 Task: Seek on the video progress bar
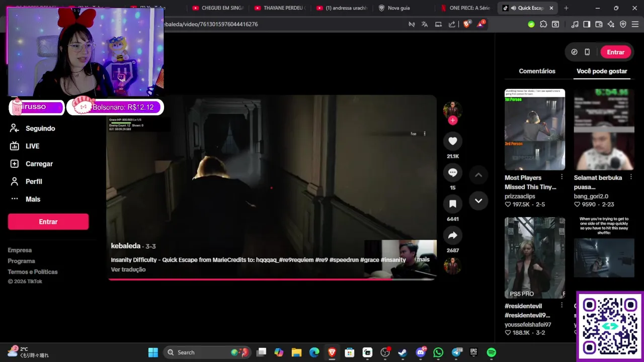coord(272,279)
